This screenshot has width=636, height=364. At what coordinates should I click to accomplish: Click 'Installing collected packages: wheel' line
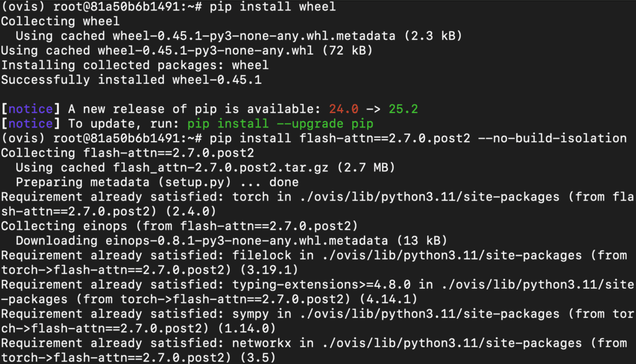135,65
